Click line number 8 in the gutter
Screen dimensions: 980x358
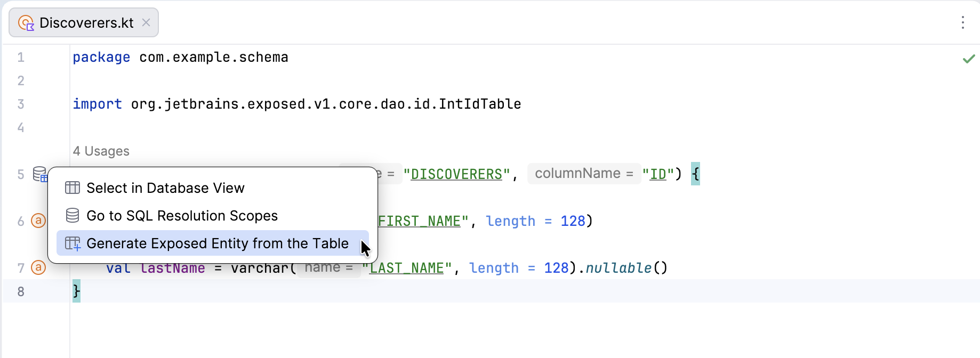tap(21, 292)
